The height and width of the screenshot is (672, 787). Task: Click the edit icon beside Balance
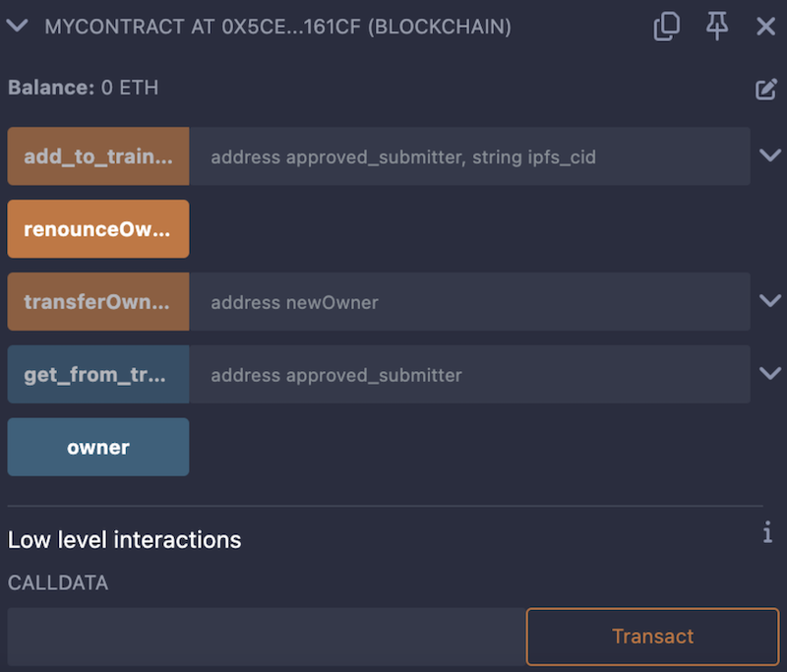(x=766, y=90)
